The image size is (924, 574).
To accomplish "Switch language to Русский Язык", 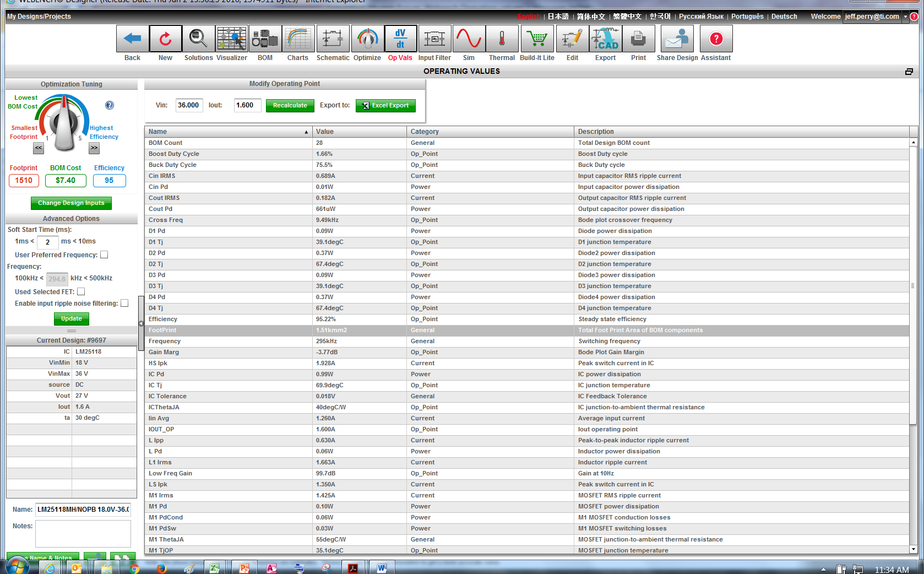I will tap(701, 17).
